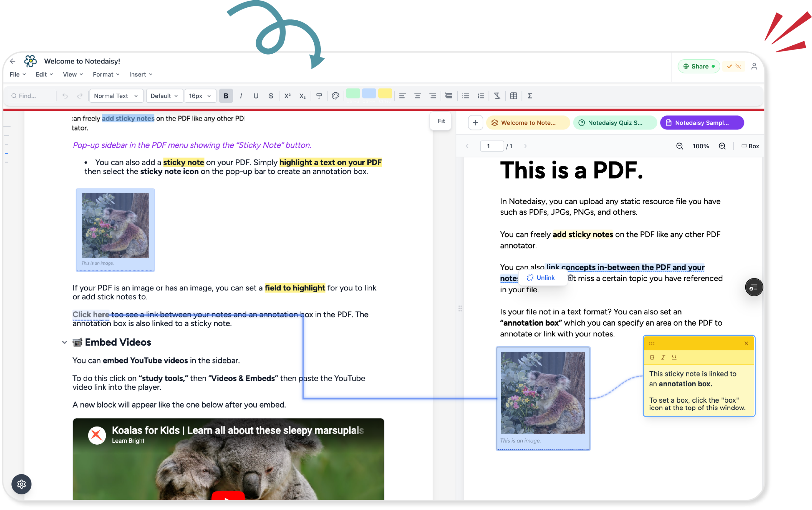Add a new sidebar resource with plus
Screen dimensions: 812x510
tap(475, 123)
